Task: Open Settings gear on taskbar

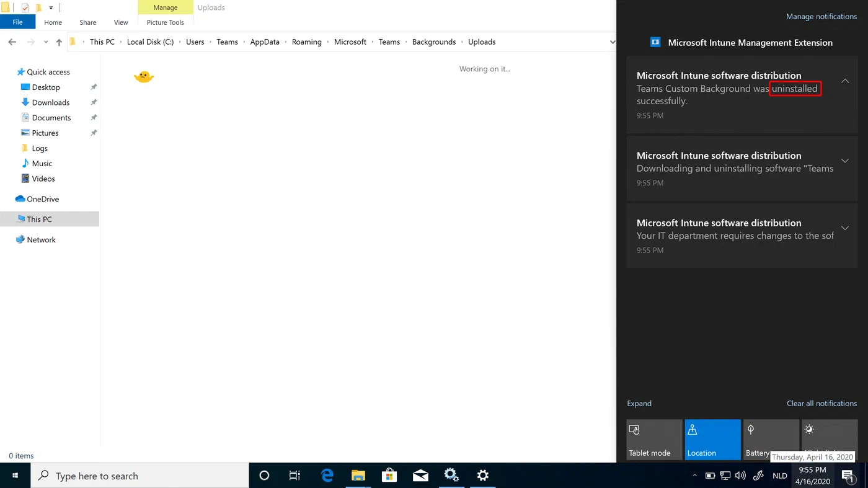Action: (482, 476)
